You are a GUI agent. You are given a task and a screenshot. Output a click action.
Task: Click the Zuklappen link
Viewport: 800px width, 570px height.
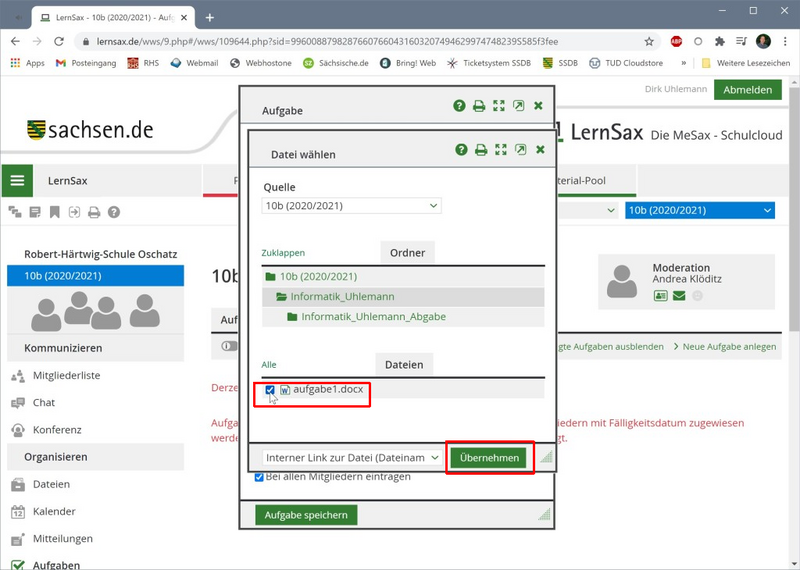click(283, 253)
